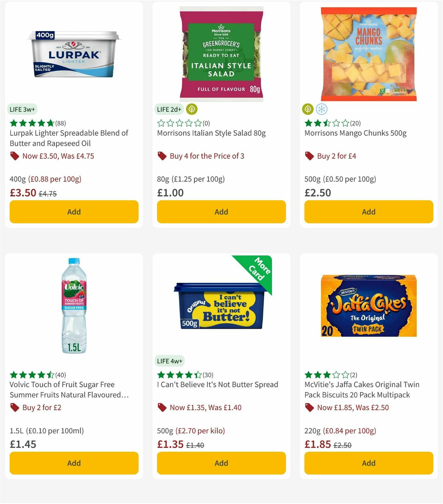Add I Can't Believe It's Not Butter to basket
The image size is (443, 504).
pos(221,463)
